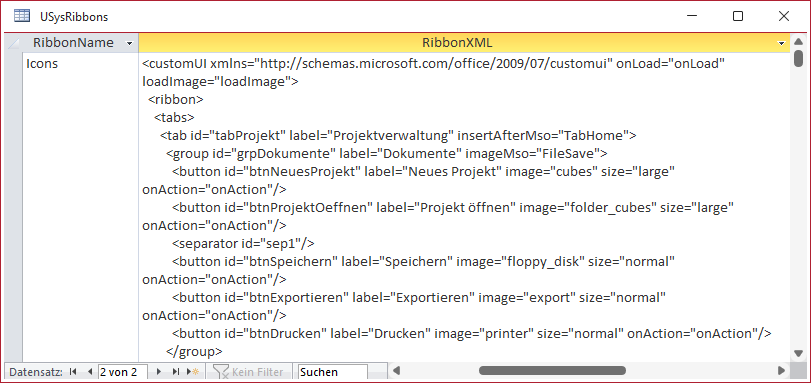Viewport: 811px width, 383px height.
Task: Click the closing </group> tag text
Action: pyautogui.click(x=194, y=351)
